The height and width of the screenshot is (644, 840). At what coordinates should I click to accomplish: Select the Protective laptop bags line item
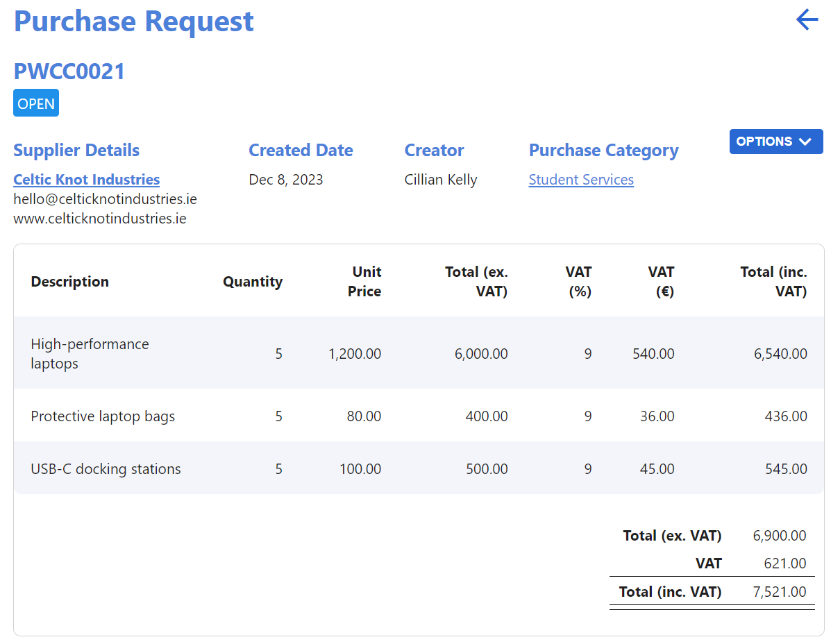click(x=103, y=416)
